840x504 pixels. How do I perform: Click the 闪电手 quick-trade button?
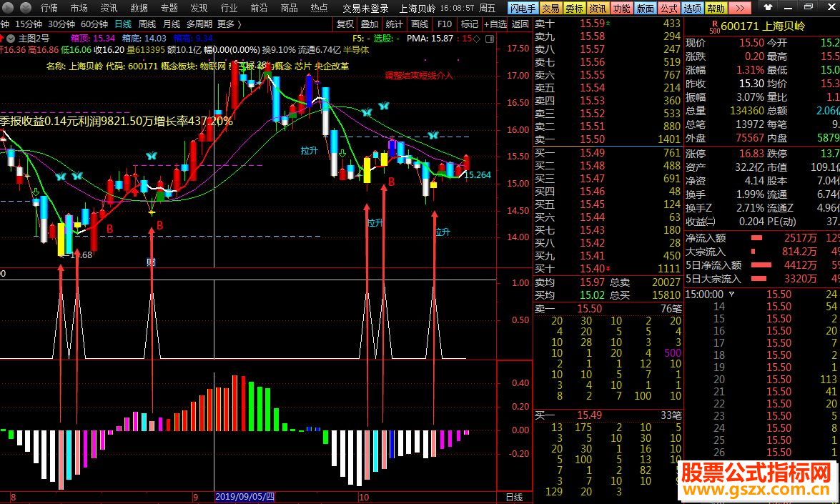pos(523,8)
